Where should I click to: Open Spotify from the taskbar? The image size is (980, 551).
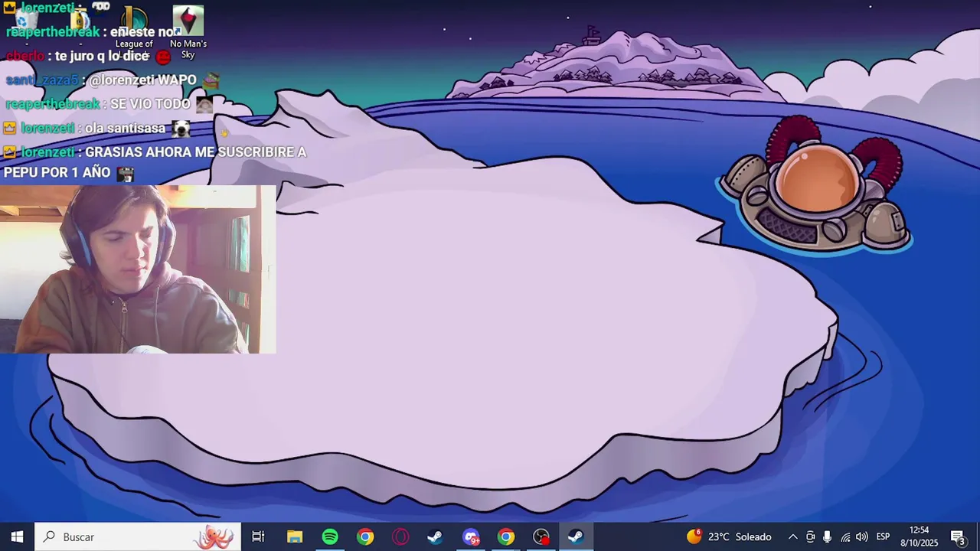tap(330, 536)
